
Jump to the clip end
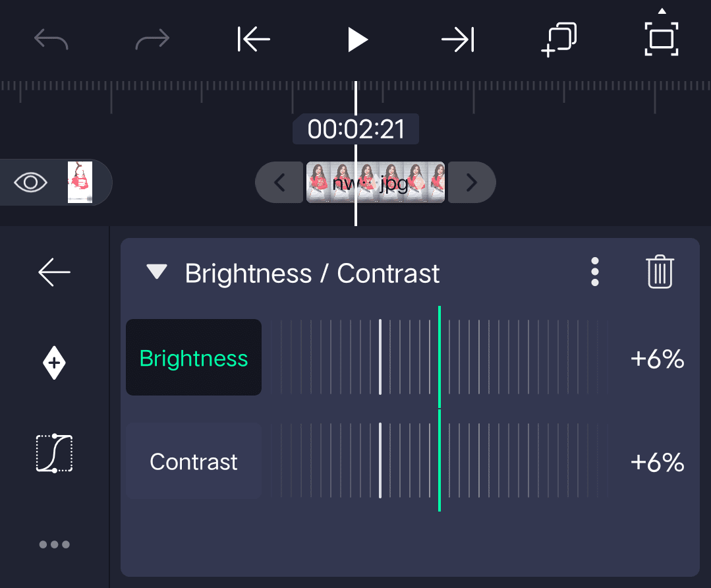click(458, 40)
